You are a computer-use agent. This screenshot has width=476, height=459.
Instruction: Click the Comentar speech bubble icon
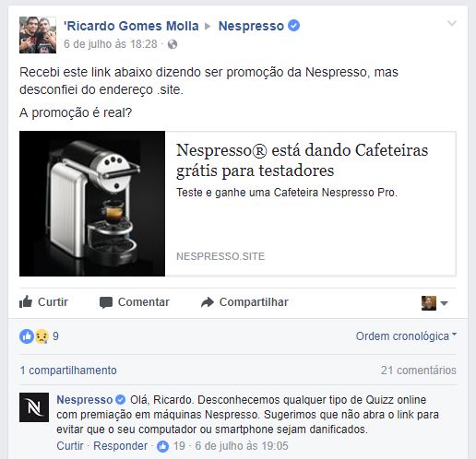106,302
